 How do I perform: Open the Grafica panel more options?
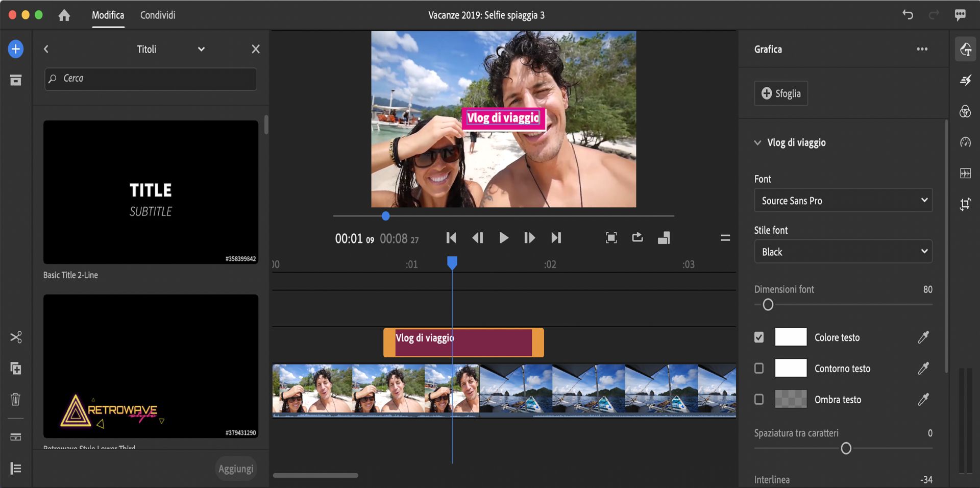pyautogui.click(x=922, y=49)
